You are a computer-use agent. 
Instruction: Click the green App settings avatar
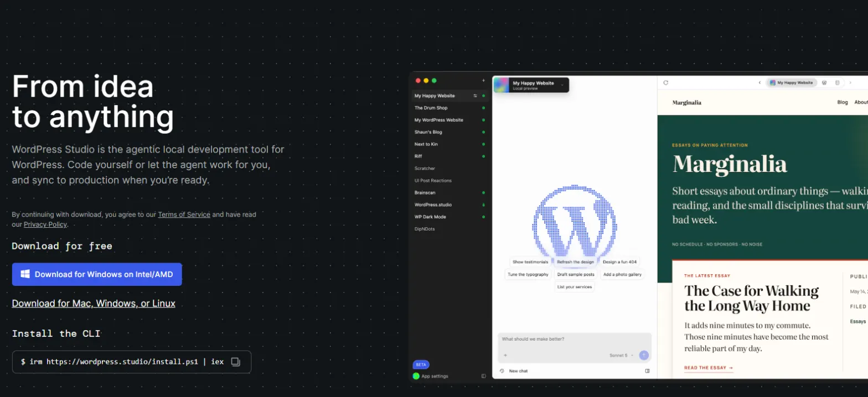click(416, 376)
